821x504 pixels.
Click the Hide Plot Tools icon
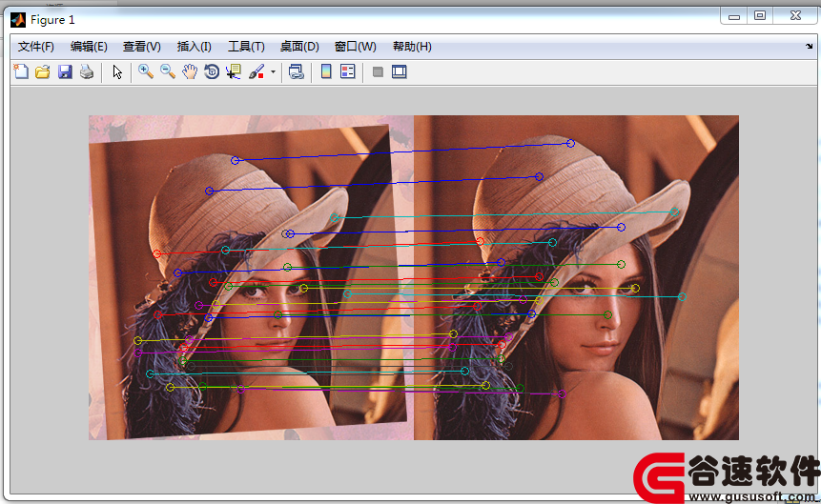click(378, 71)
